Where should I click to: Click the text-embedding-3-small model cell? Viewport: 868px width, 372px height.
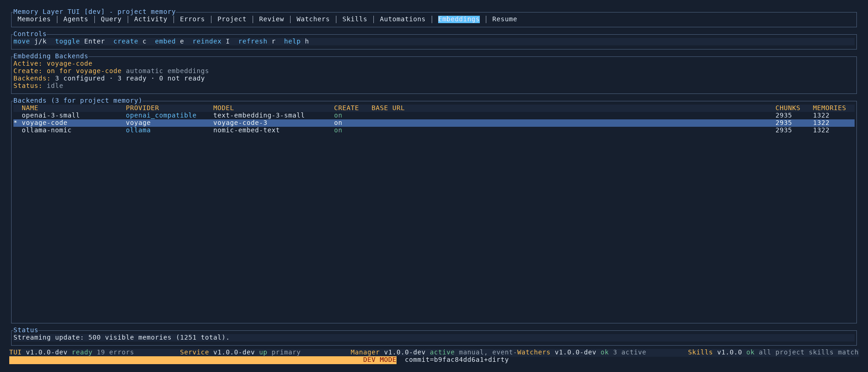click(x=259, y=115)
